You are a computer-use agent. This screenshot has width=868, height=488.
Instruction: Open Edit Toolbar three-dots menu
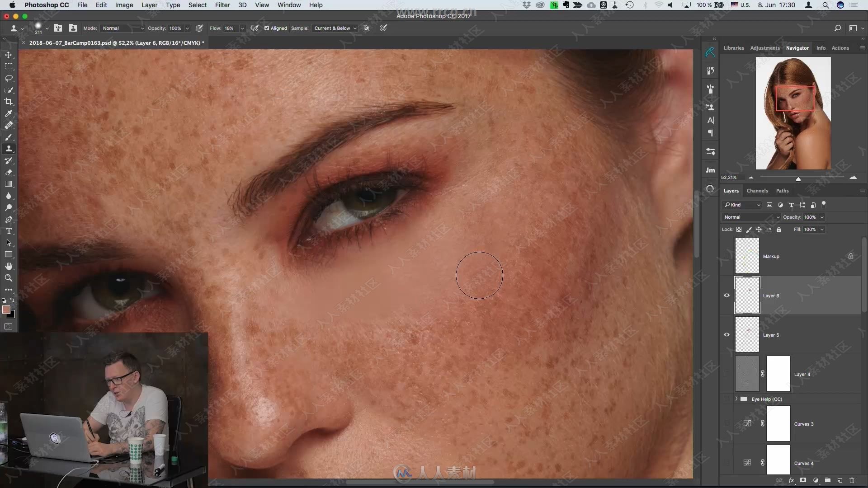[9, 290]
